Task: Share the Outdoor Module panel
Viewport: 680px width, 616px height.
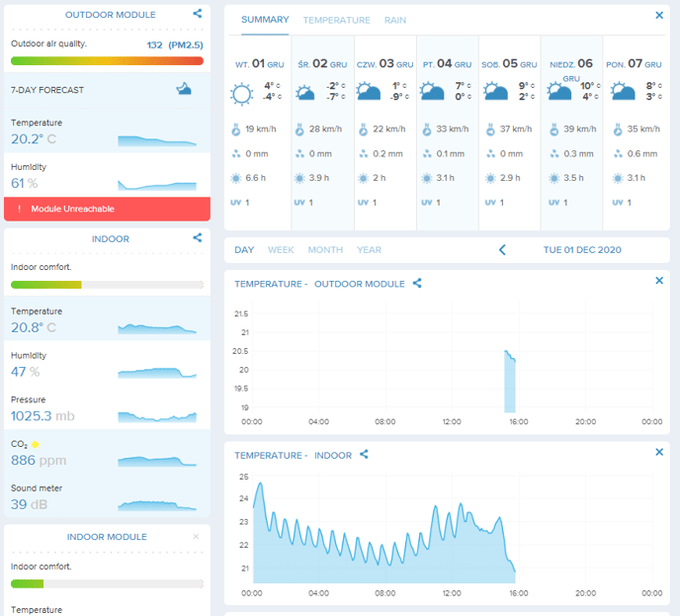Action: pyautogui.click(x=198, y=15)
